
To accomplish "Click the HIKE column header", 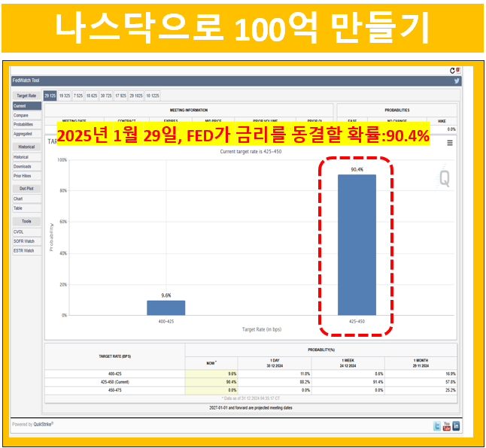I will tap(442, 121).
